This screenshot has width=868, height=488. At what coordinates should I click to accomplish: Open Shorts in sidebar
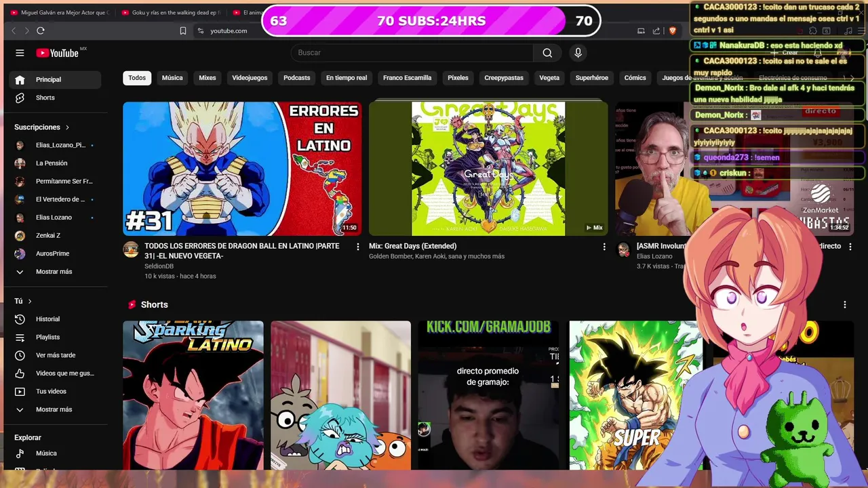[55, 98]
